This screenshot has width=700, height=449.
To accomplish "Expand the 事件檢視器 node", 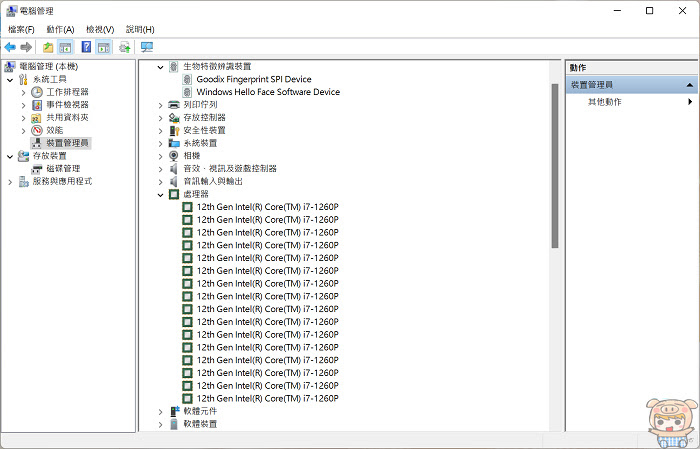I will pyautogui.click(x=23, y=105).
